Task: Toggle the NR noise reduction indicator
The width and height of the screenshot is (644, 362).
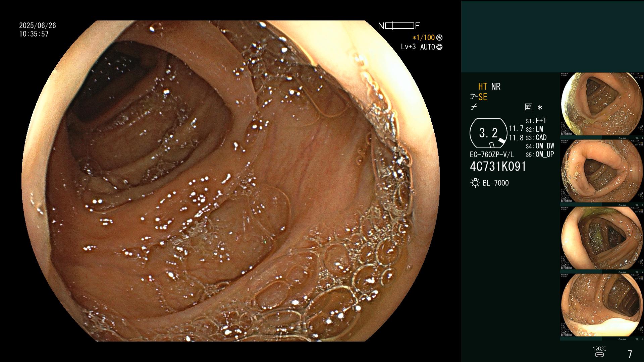Action: point(496,86)
